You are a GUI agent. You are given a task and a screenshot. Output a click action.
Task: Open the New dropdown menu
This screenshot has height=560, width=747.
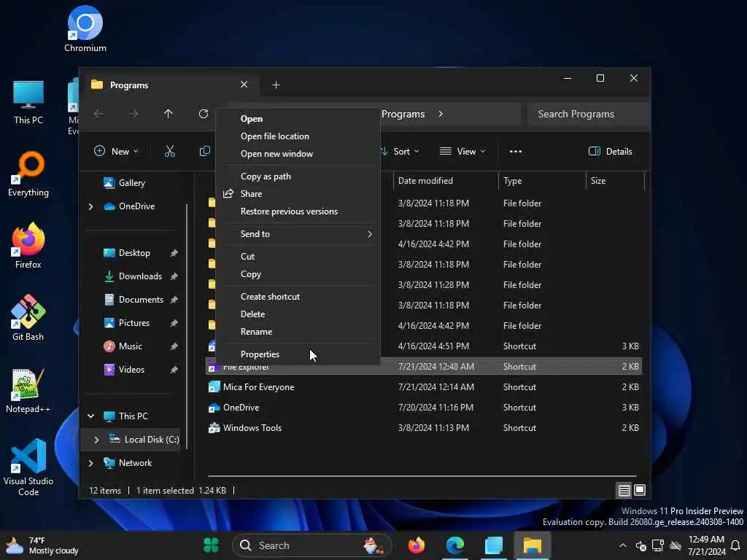pyautogui.click(x=116, y=152)
